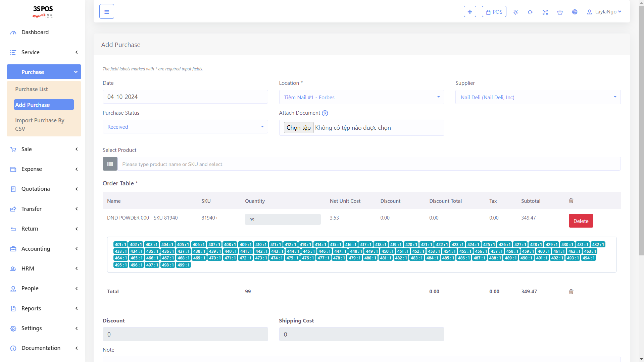Toggle the light/dark theme sun icon
The height and width of the screenshot is (362, 644).
click(x=515, y=12)
